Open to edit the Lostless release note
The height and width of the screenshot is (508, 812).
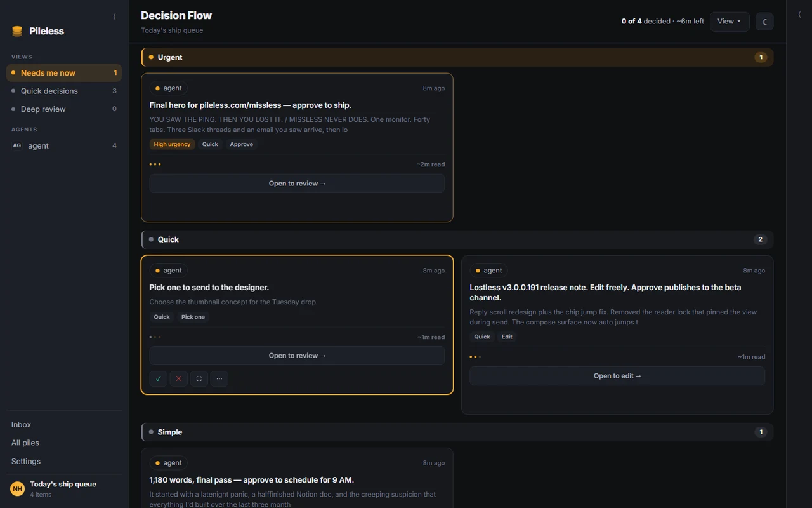(x=617, y=376)
